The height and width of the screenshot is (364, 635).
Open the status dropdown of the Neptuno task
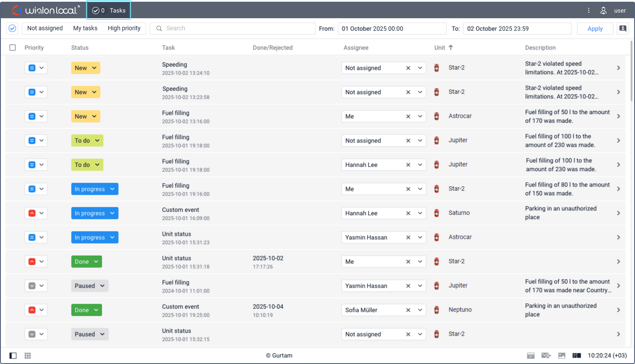click(86, 310)
